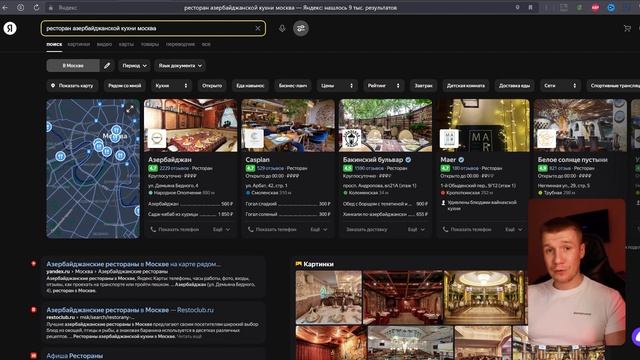The width and height of the screenshot is (640, 360).
Task: Click the Yandex logo icon
Action: point(10,28)
